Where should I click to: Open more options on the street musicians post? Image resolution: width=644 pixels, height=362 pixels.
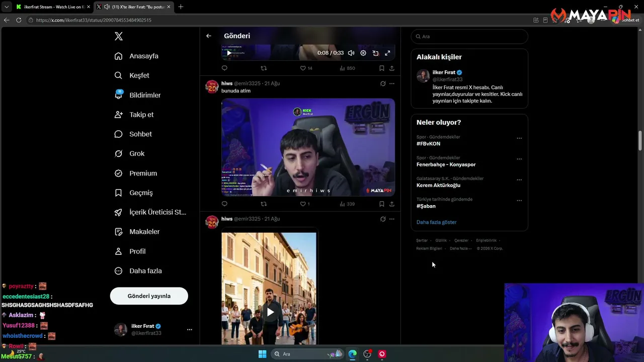click(x=392, y=219)
